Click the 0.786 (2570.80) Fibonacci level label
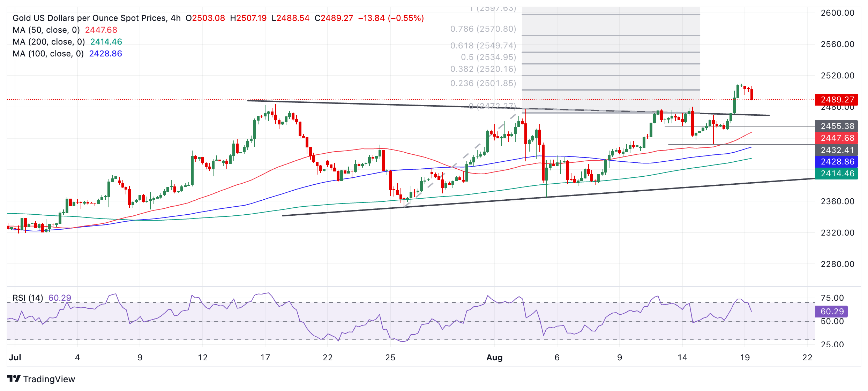 (x=483, y=29)
